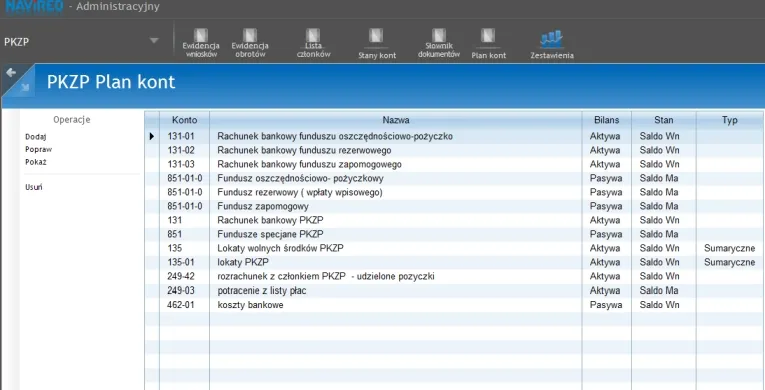Click Usuń operation link
The height and width of the screenshot is (390, 765).
[34, 187]
